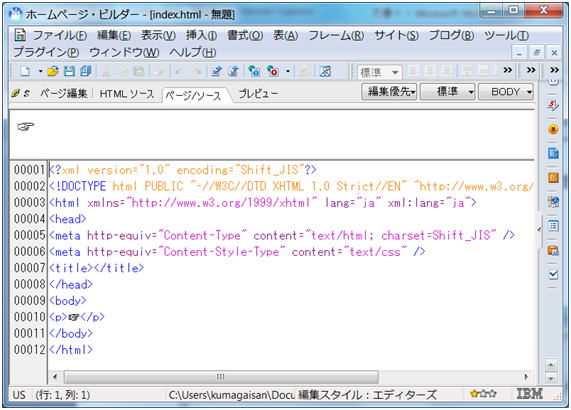This screenshot has height=410, width=571.
Task: Open the ヘルプ(H) menu
Action: pos(193,52)
